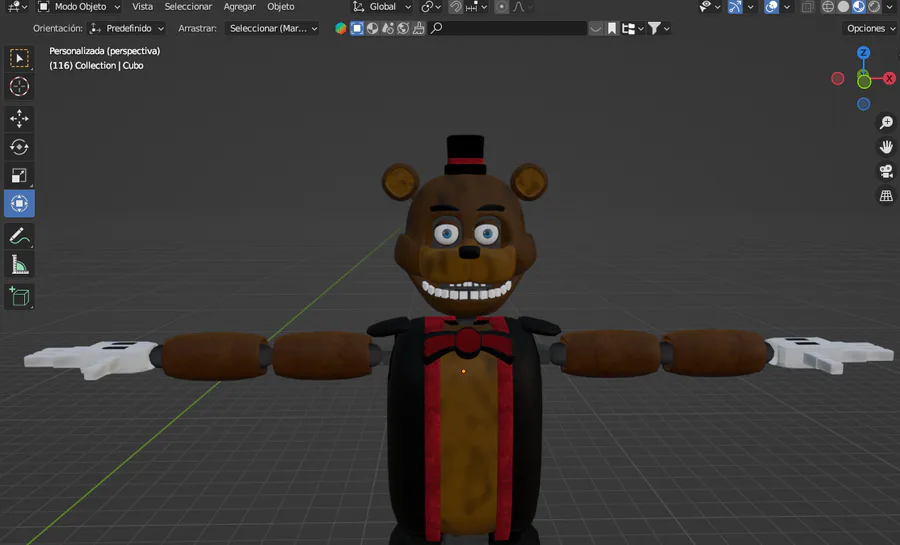Click the '(116) Collection | Cubo' text
The height and width of the screenshot is (545, 900).
point(96,65)
